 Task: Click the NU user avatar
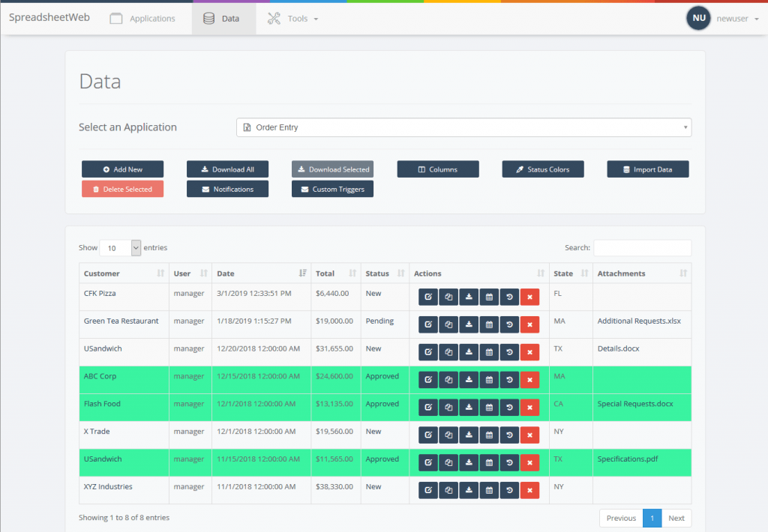coord(698,18)
